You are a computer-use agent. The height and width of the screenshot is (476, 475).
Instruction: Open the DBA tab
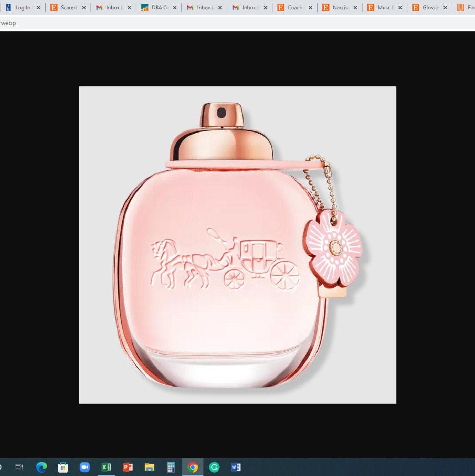coord(159,8)
